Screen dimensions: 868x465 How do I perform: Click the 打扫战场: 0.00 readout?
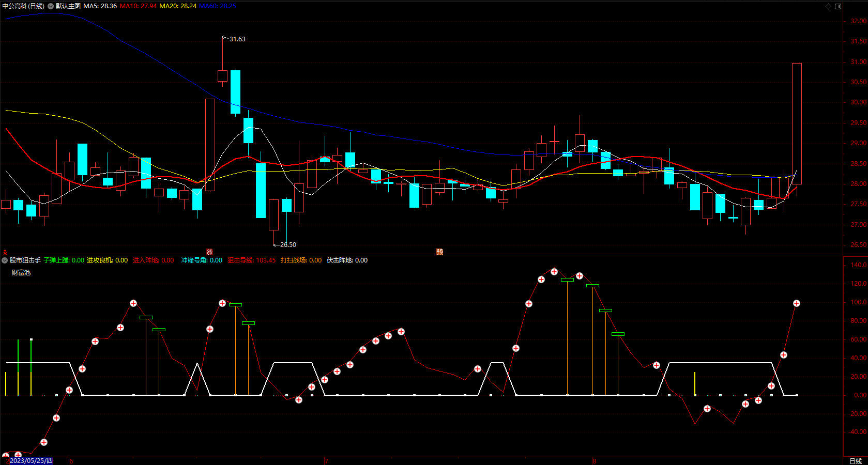301,260
